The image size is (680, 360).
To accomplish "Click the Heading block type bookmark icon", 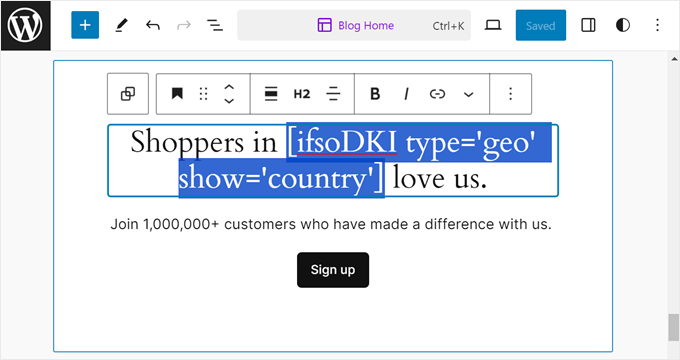I will [x=177, y=94].
